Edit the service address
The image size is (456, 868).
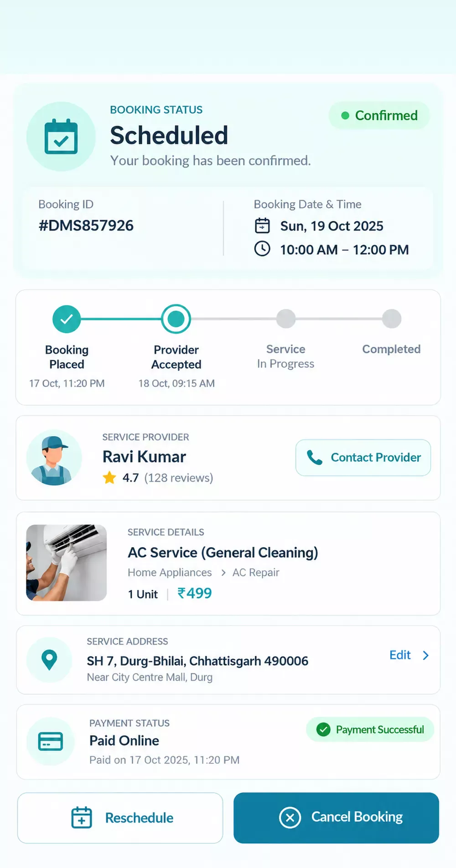coord(400,655)
